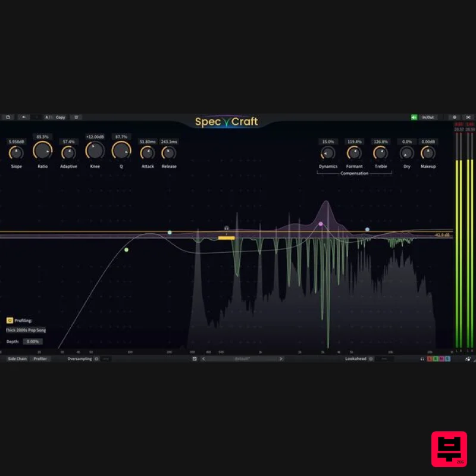The height and width of the screenshot is (476, 476).
Task: Switch to the Profiler tab
Action: pyautogui.click(x=42, y=359)
